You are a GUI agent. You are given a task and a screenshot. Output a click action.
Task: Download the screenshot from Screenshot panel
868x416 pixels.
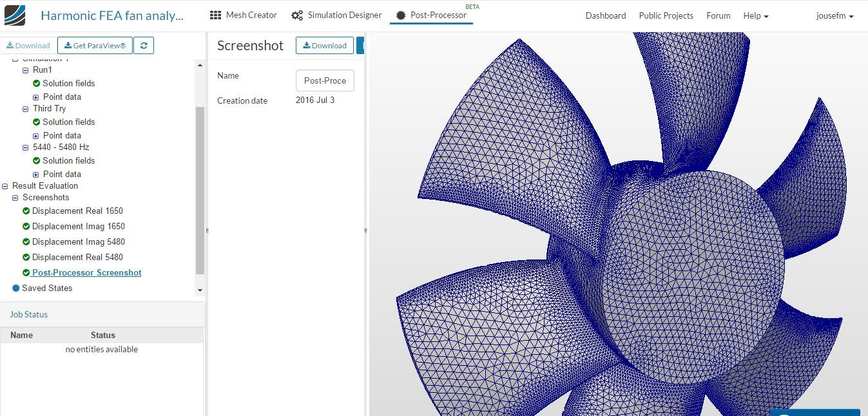point(325,46)
